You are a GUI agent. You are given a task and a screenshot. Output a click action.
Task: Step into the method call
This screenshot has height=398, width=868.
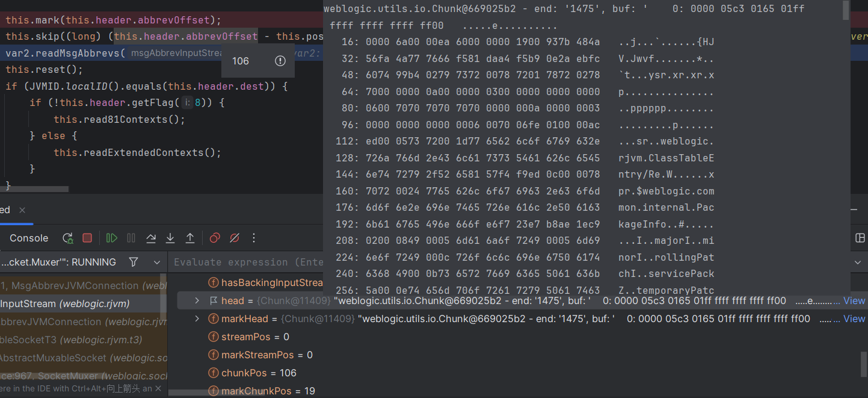tap(170, 238)
